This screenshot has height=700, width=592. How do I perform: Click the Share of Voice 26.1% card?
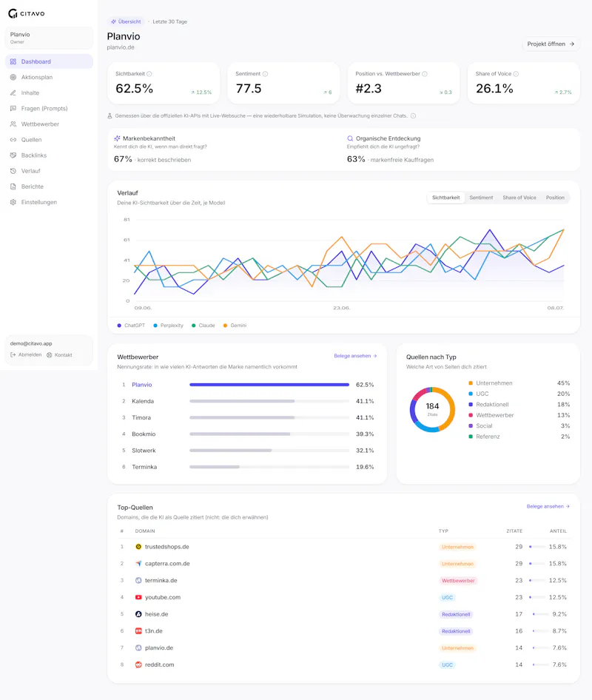pyautogui.click(x=524, y=83)
